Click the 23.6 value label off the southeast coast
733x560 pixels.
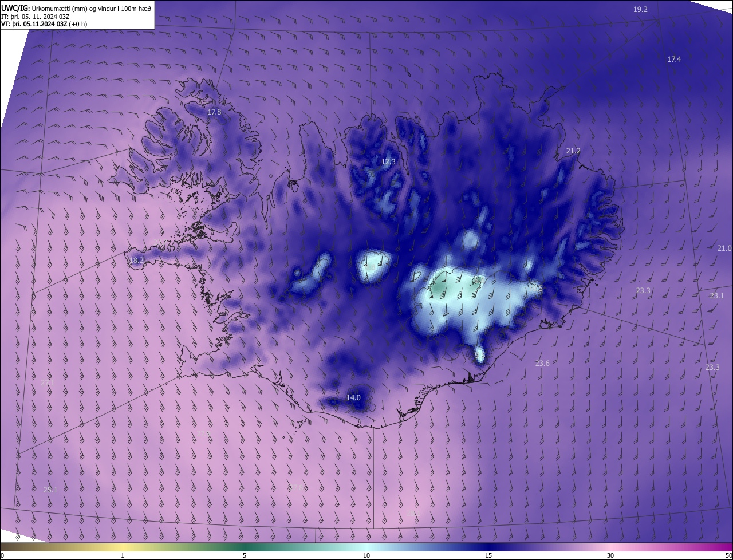coord(542,364)
